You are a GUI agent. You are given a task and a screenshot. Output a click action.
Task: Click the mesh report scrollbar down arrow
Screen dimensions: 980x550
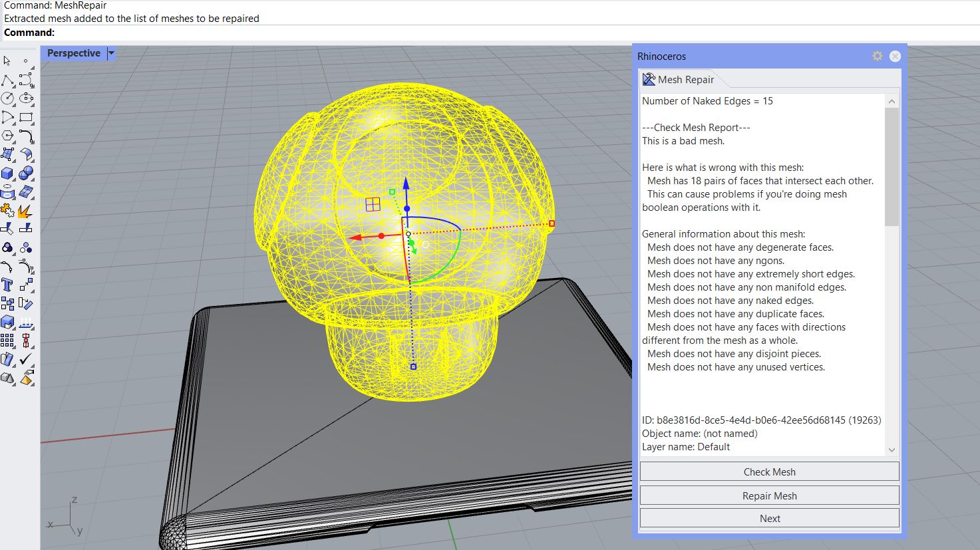point(892,450)
